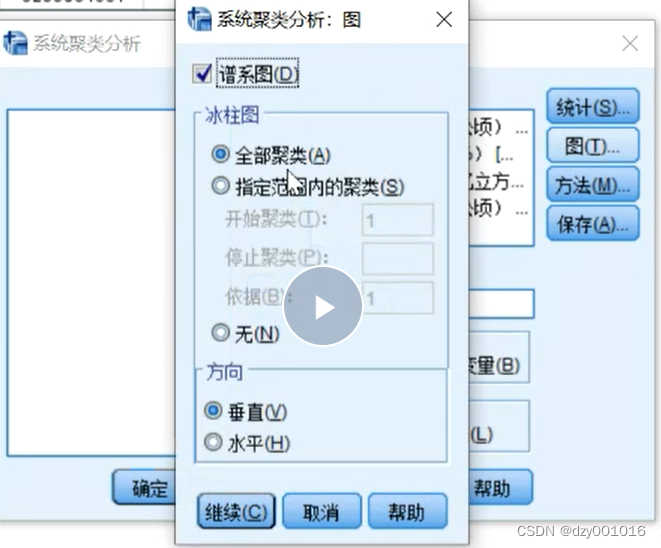Click the 停止聚类(P) input field
661x548 pixels.
coord(398,258)
